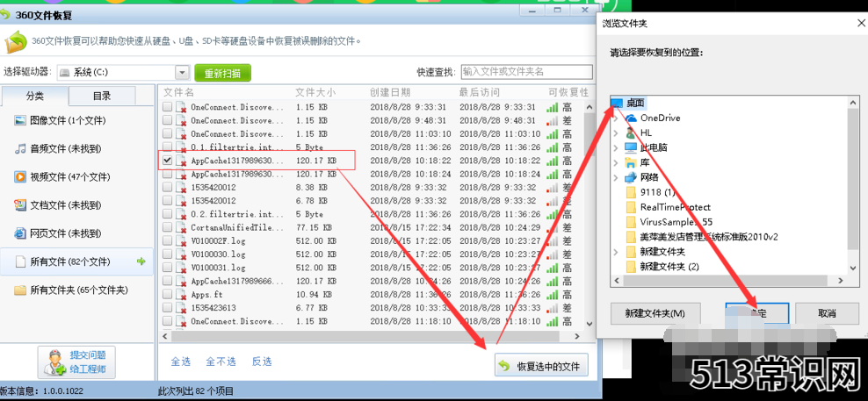The width and height of the screenshot is (868, 401).
Task: Check the box for V0100031.log
Action: pyautogui.click(x=167, y=268)
